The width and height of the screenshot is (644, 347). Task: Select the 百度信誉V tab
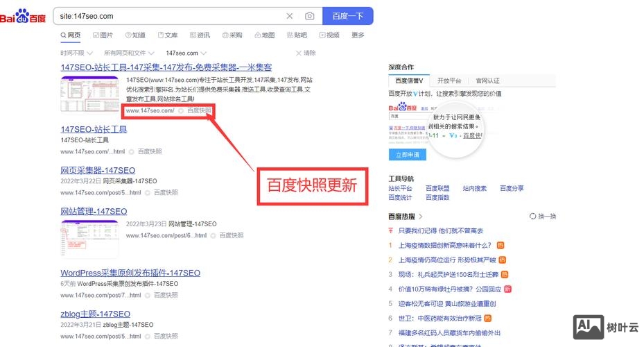(409, 81)
